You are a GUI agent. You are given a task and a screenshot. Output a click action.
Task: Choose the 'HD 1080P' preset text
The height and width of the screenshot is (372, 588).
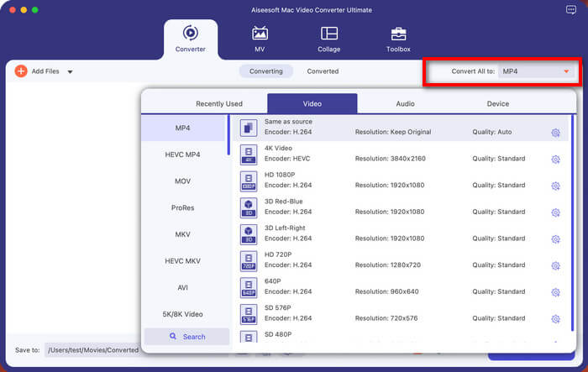tap(280, 175)
